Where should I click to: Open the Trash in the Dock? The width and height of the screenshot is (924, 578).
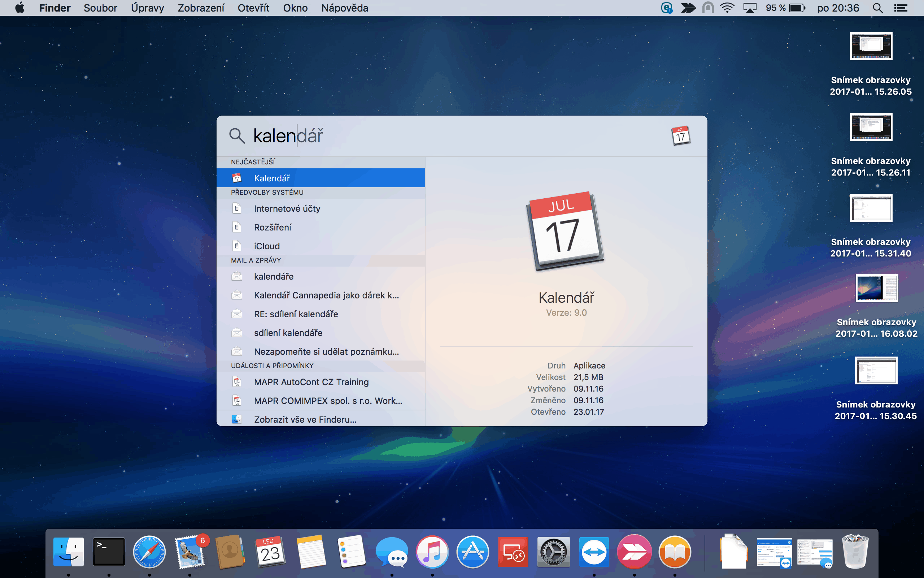[855, 552]
